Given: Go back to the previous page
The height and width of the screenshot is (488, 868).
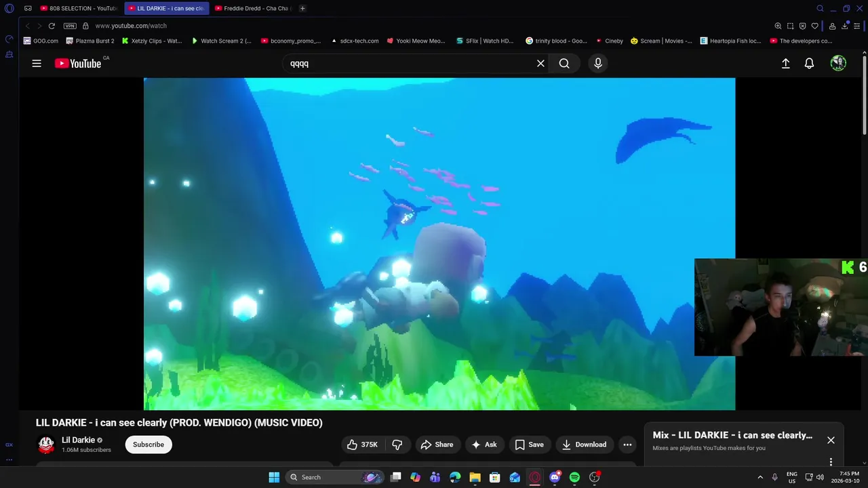Looking at the screenshot, I should click(x=28, y=26).
